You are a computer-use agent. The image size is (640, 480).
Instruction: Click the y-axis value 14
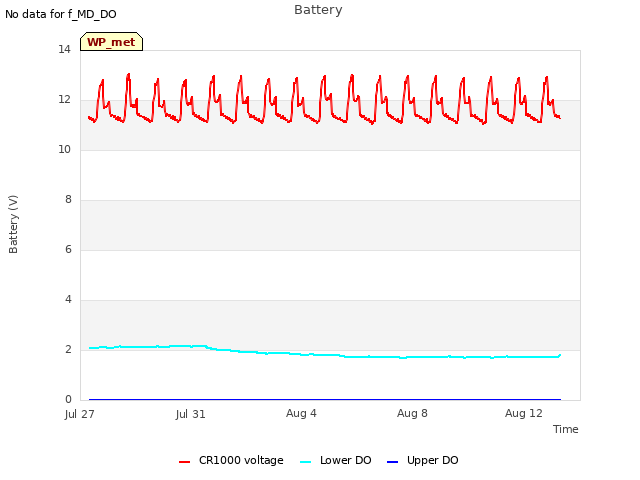coord(64,49)
